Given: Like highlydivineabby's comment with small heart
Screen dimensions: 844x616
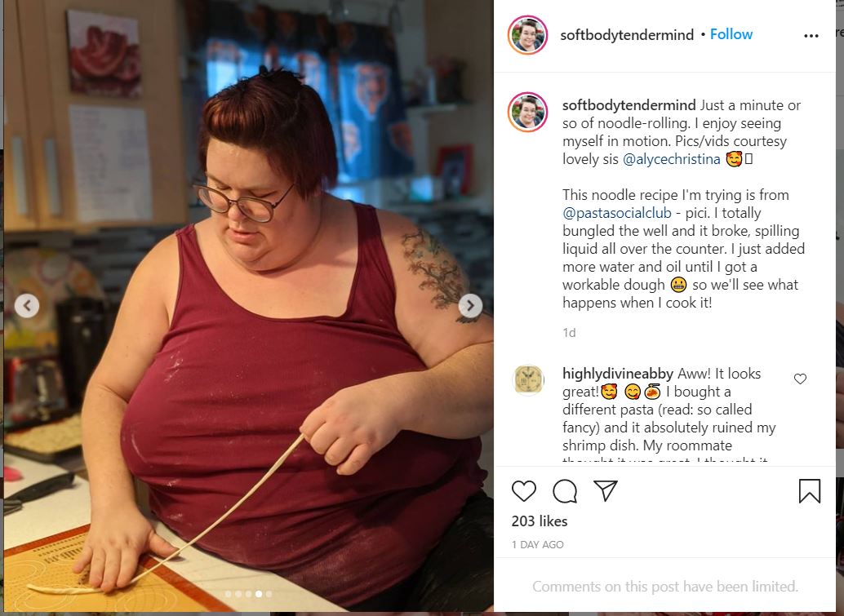Looking at the screenshot, I should point(800,379).
